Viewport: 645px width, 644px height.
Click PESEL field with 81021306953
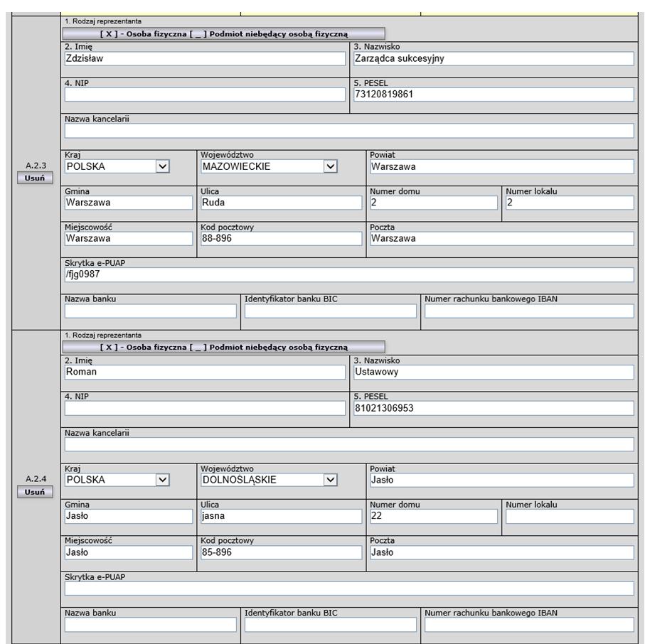click(x=494, y=408)
